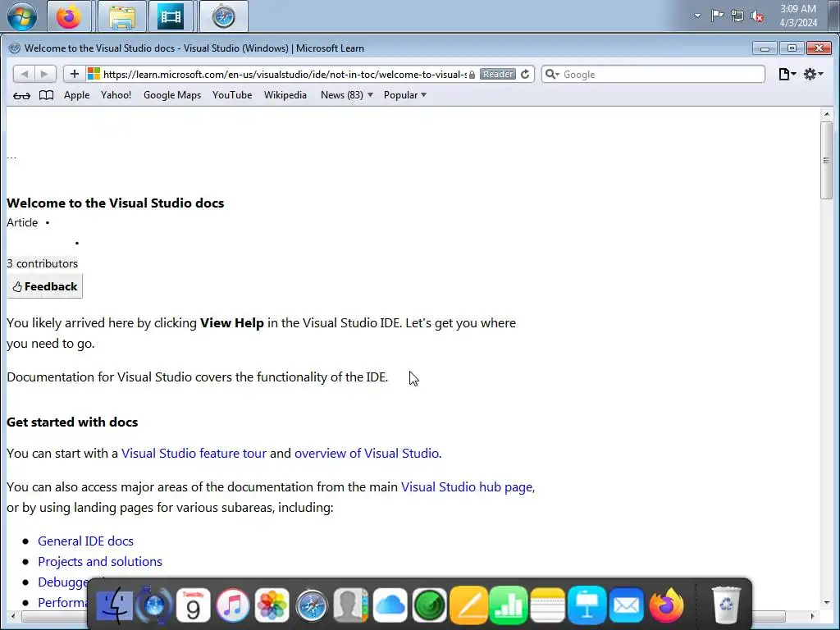Image resolution: width=840 pixels, height=630 pixels.
Task: Open the Apple bookmark
Action: point(76,95)
